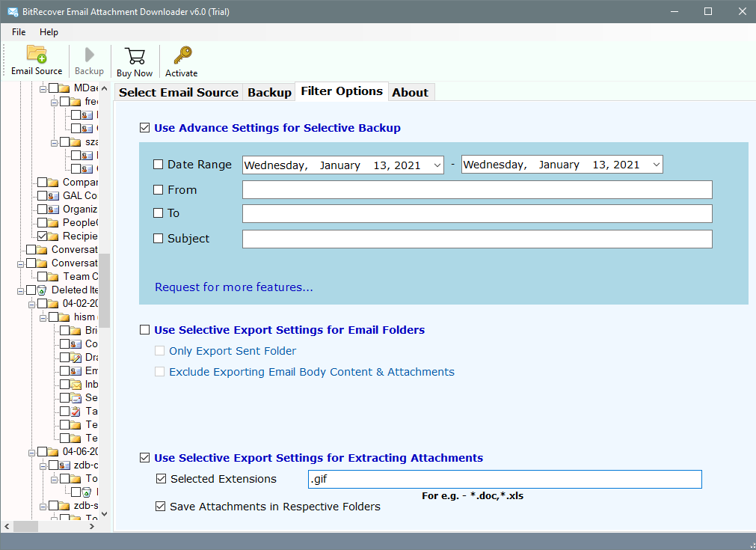The width and height of the screenshot is (756, 550).
Task: Open the start date dropdown calendar
Action: click(437, 165)
